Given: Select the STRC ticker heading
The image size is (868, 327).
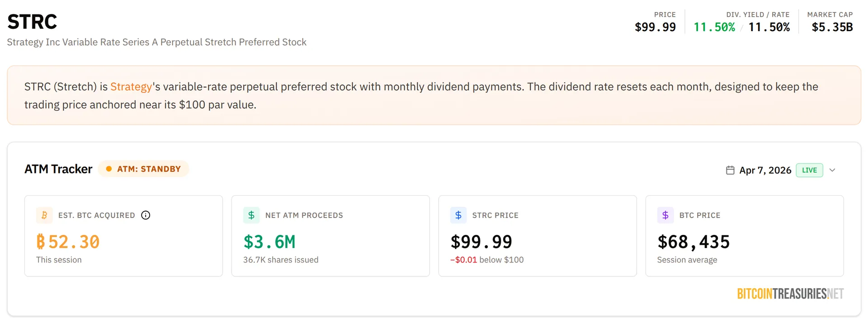Looking at the screenshot, I should [x=32, y=21].
